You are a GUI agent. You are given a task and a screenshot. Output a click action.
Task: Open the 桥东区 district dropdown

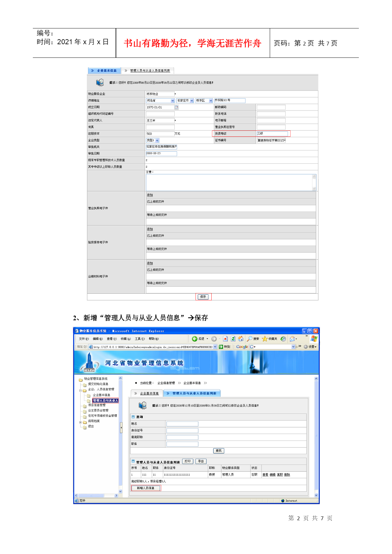tap(211, 101)
